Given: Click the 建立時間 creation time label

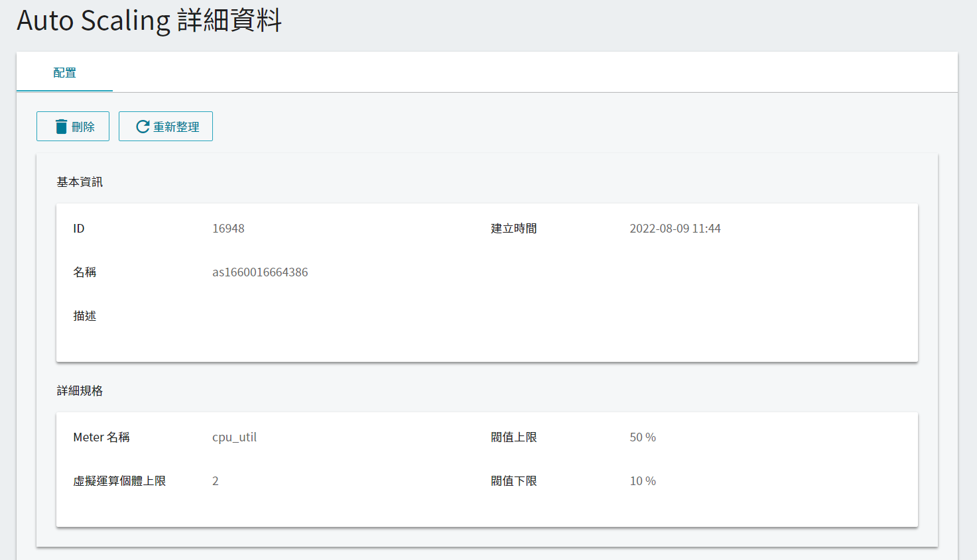Looking at the screenshot, I should tap(514, 229).
